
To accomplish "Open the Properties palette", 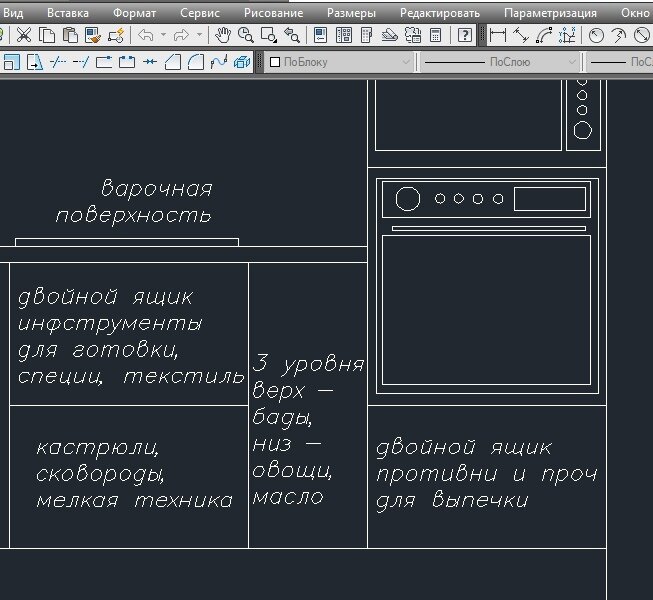I will 321,35.
